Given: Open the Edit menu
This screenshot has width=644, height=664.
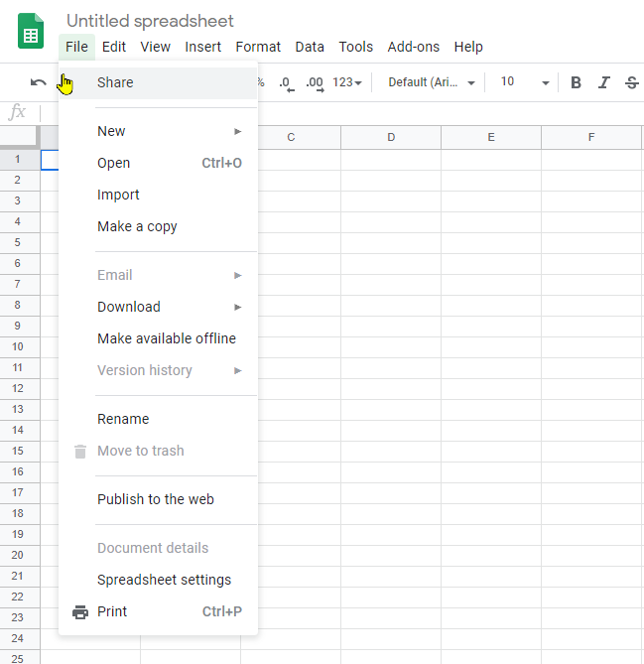Looking at the screenshot, I should [x=114, y=47].
